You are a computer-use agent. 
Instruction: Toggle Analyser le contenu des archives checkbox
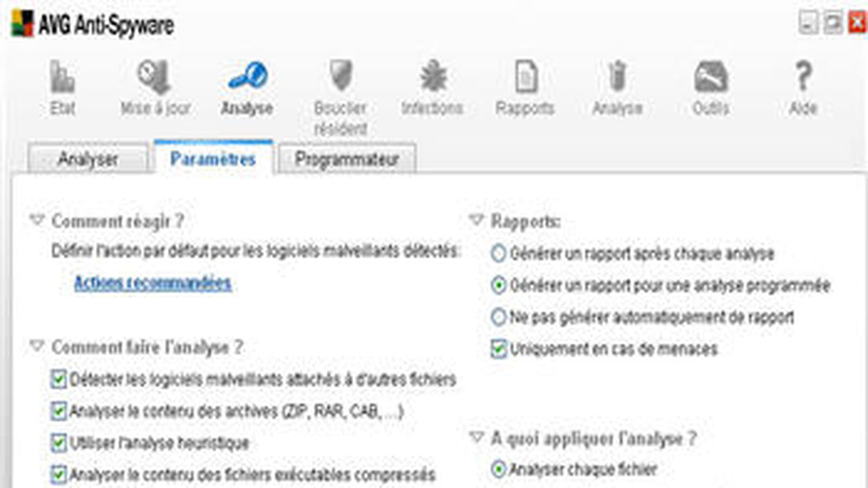(x=59, y=411)
